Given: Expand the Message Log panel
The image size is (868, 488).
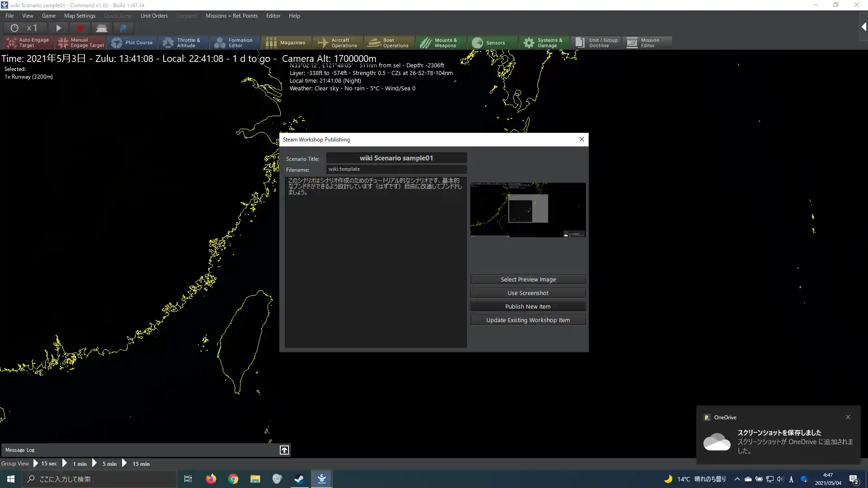Looking at the screenshot, I should 284,450.
